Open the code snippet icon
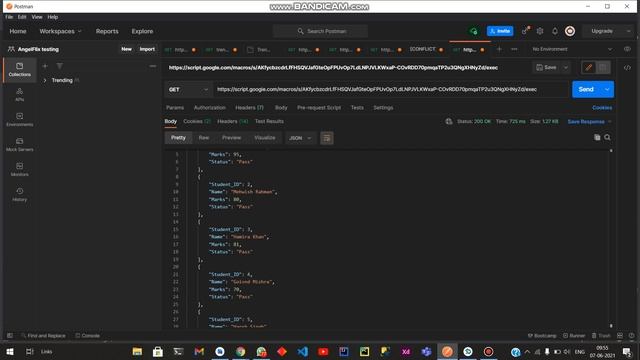Screen dimensions: 640x360 (x=627, y=68)
